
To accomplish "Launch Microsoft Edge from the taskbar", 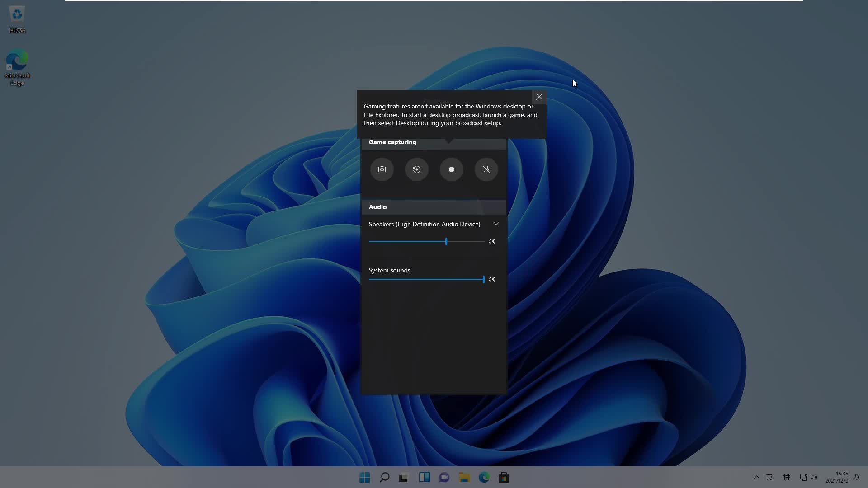I will pos(484,477).
